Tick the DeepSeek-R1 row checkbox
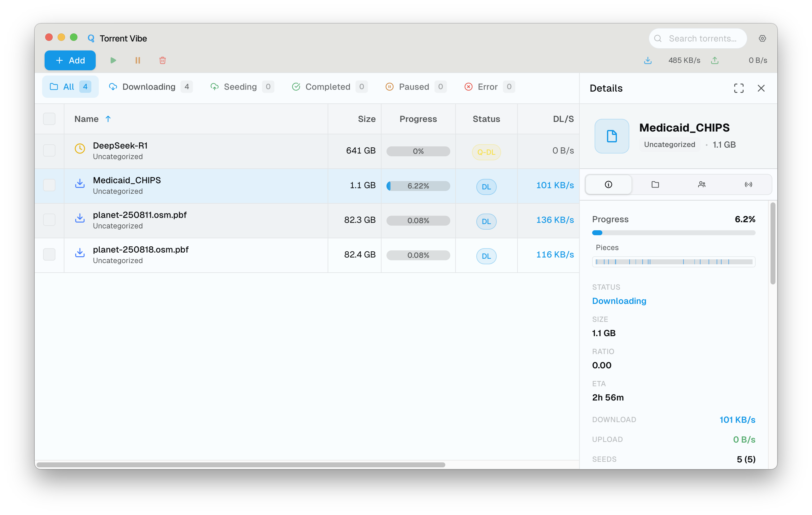812x515 pixels. (49, 150)
